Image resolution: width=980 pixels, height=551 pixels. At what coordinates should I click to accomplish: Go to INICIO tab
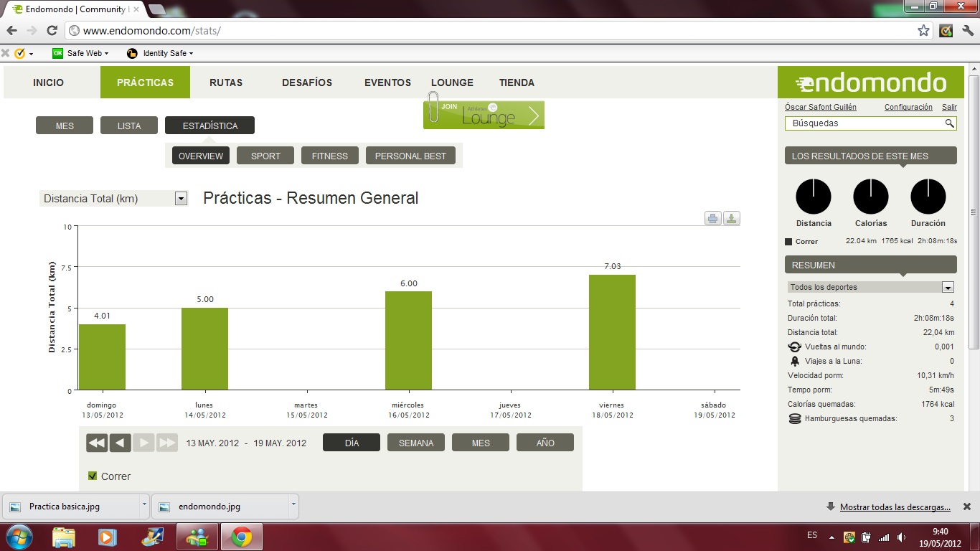[x=48, y=83]
